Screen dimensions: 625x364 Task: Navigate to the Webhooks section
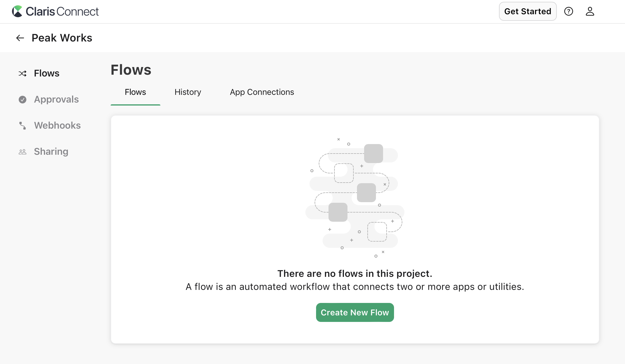(57, 126)
